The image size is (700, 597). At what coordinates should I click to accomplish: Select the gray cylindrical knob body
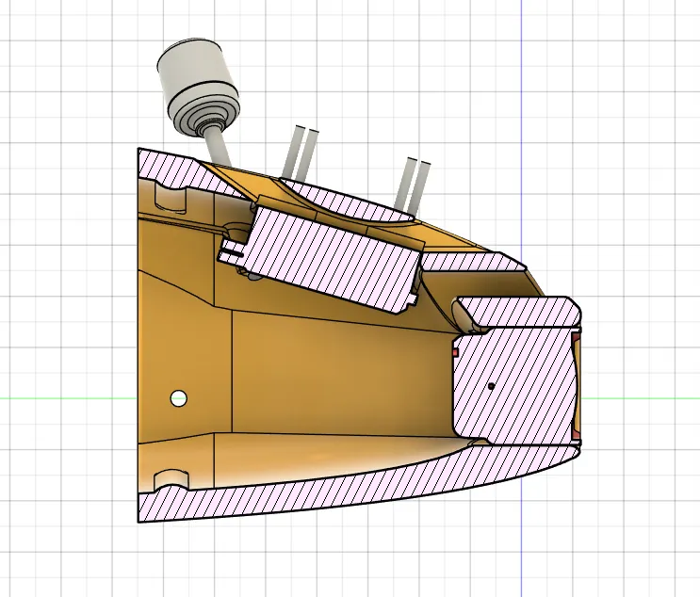pyautogui.click(x=198, y=87)
